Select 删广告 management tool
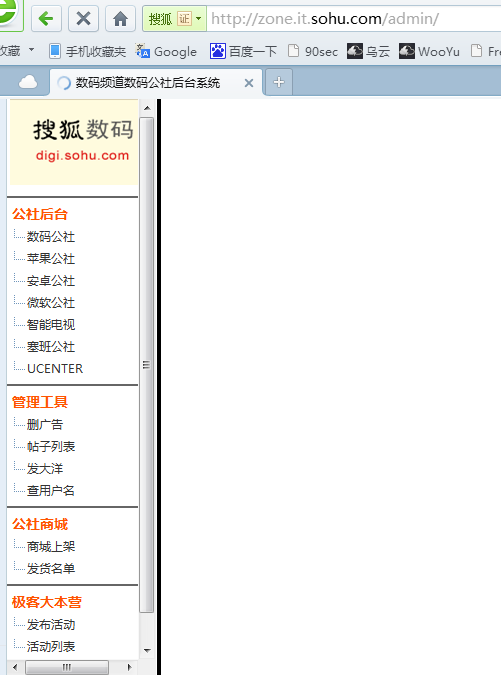 point(45,425)
